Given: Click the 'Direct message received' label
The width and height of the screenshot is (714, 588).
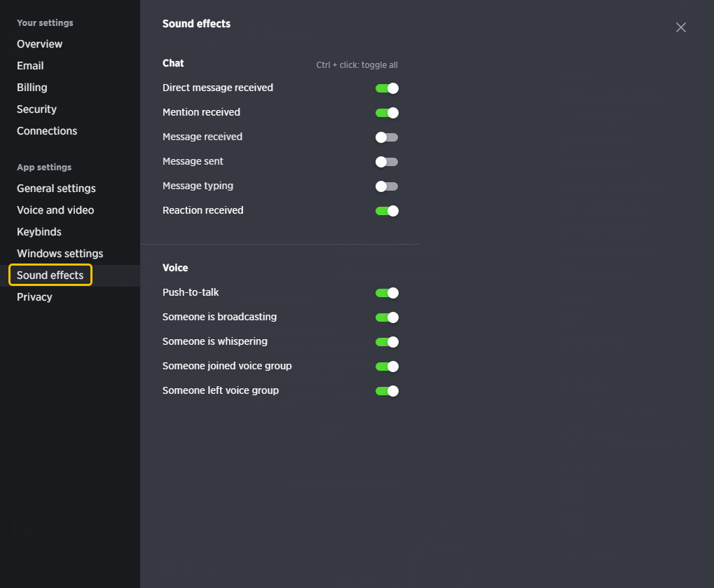Looking at the screenshot, I should pos(218,88).
